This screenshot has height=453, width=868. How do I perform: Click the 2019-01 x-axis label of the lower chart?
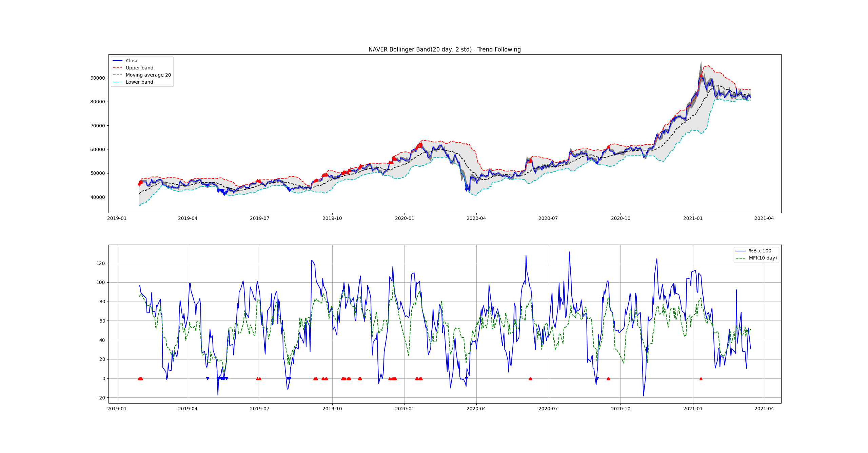coord(117,409)
